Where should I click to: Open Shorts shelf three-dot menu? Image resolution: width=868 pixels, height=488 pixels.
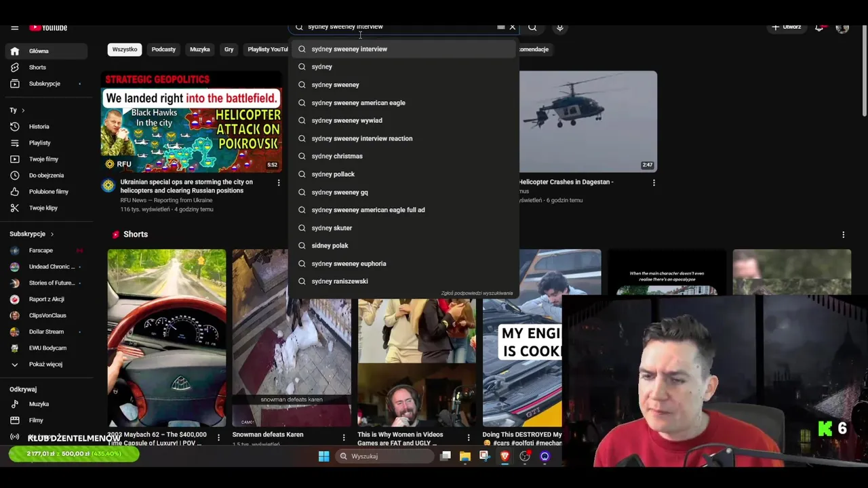[844, 235]
